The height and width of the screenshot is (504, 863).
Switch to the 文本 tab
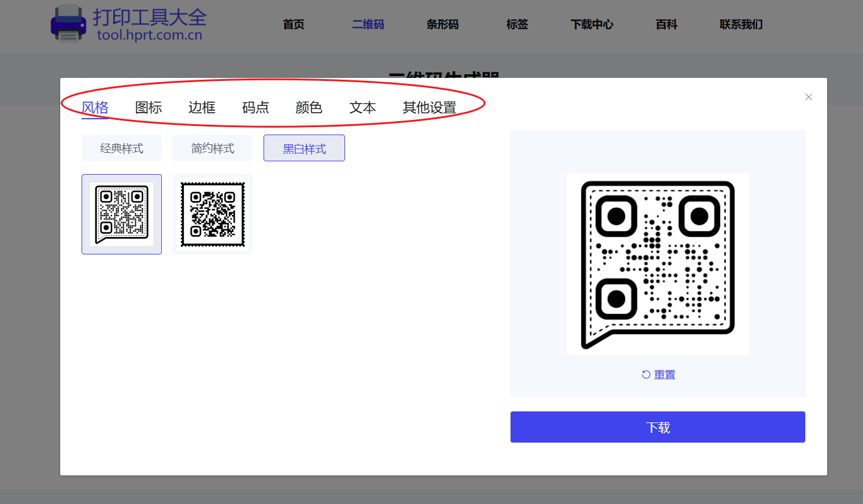point(363,108)
